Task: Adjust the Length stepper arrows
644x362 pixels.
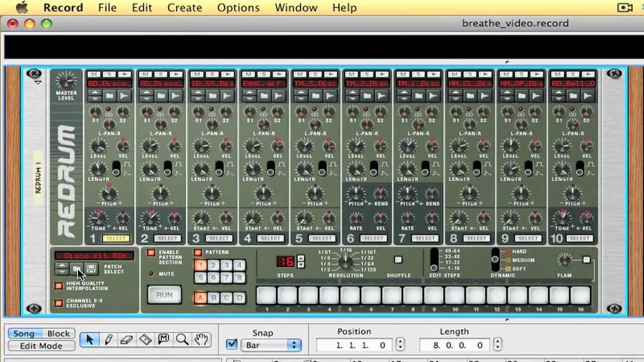Action: [x=497, y=345]
